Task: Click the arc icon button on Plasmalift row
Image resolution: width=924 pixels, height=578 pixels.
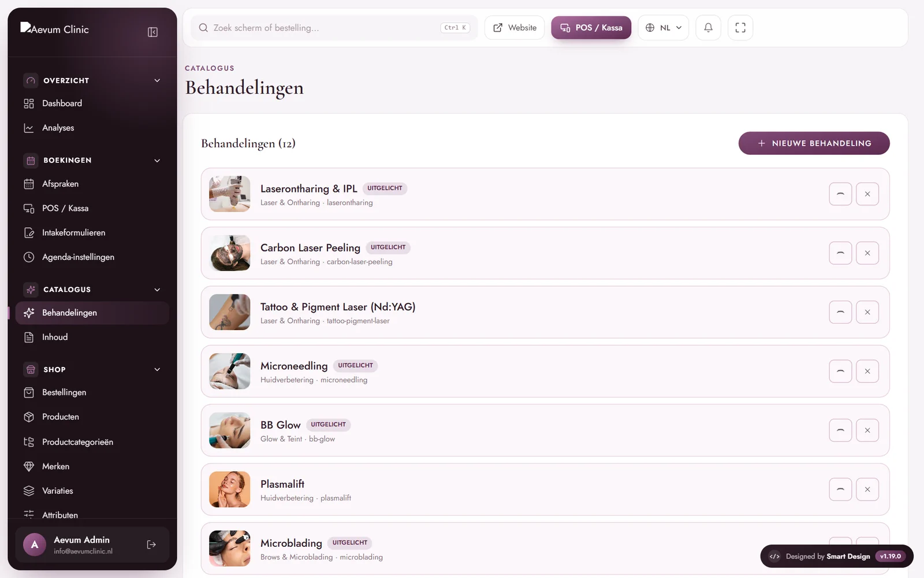Action: (x=840, y=490)
